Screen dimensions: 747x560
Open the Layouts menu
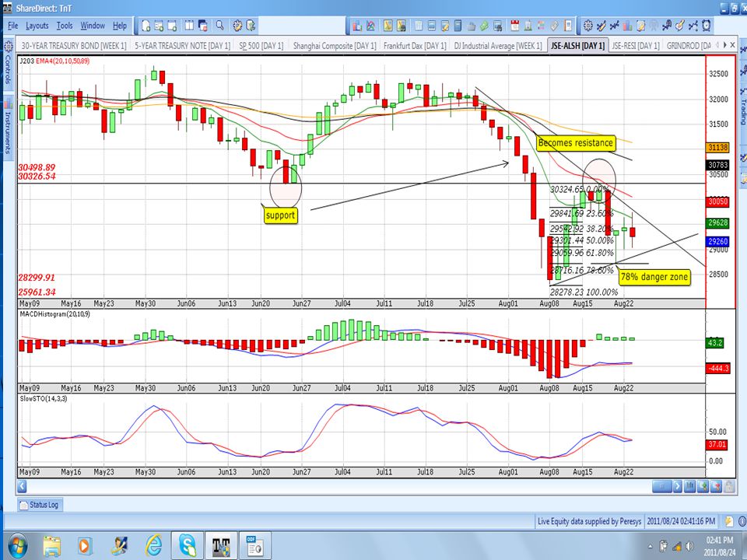tap(37, 26)
